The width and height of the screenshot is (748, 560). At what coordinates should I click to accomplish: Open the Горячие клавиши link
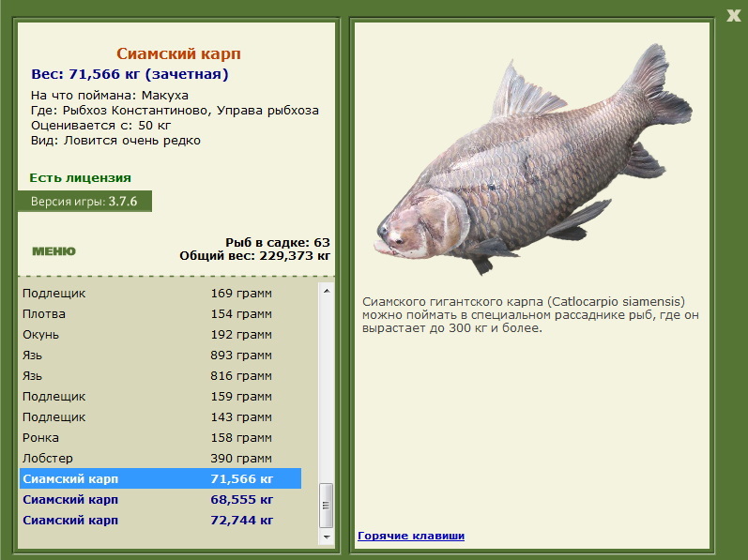click(x=411, y=536)
